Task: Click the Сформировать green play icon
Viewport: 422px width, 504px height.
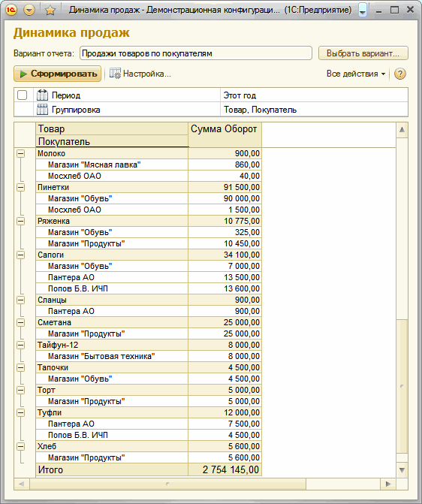Action: coord(23,74)
